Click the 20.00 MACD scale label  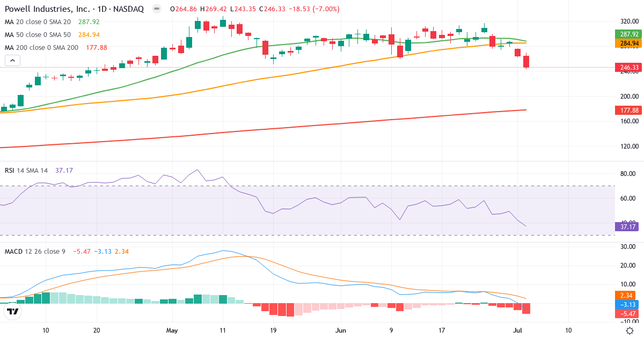click(x=628, y=265)
